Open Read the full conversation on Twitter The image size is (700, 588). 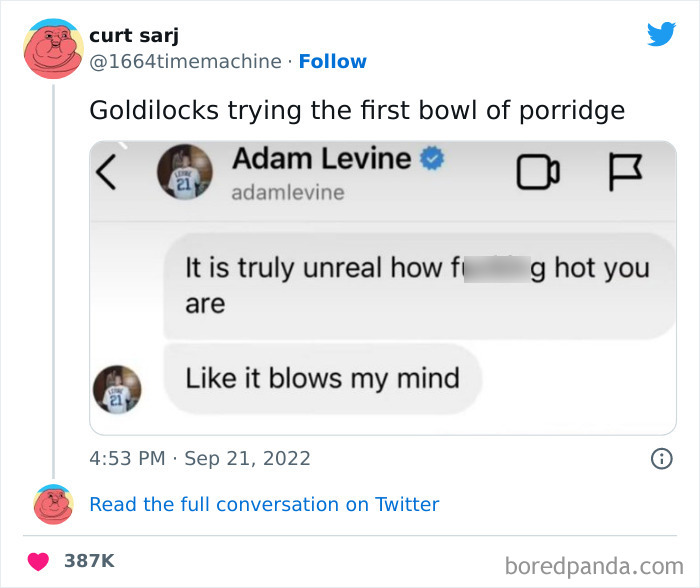tap(264, 504)
